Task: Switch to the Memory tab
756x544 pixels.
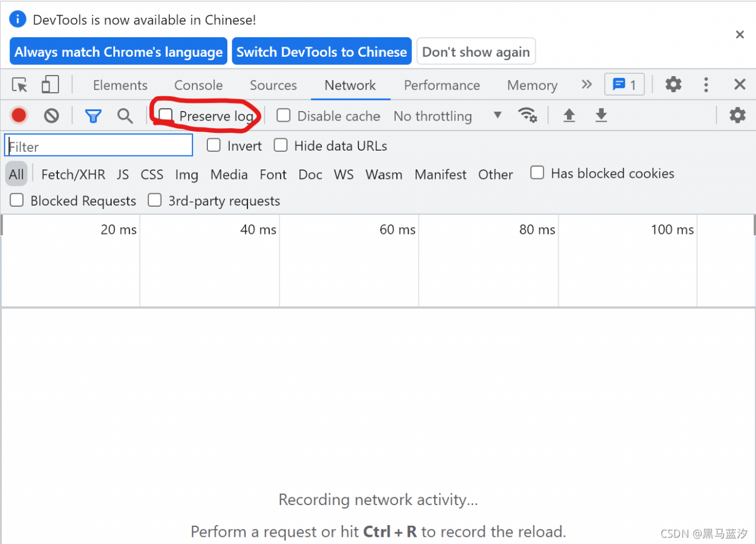Action: click(x=532, y=85)
